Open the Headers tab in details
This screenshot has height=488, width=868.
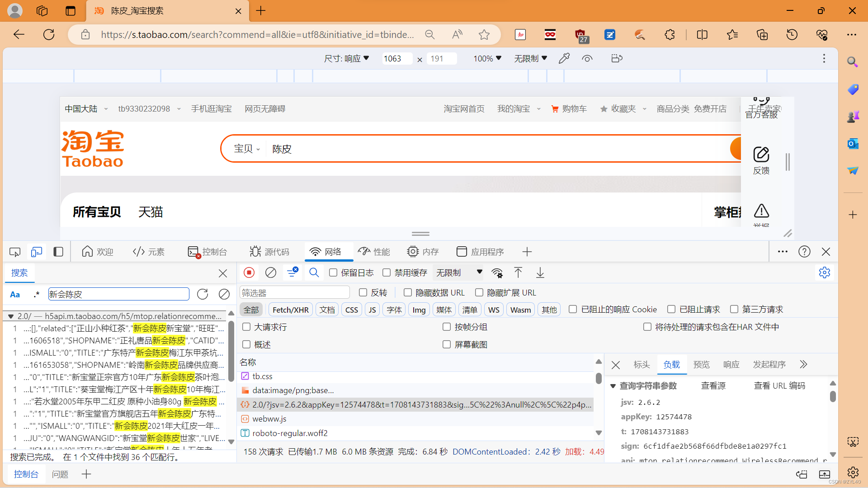(642, 365)
